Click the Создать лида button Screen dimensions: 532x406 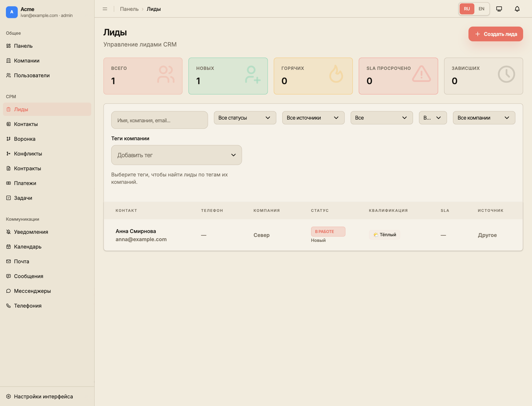tap(496, 34)
